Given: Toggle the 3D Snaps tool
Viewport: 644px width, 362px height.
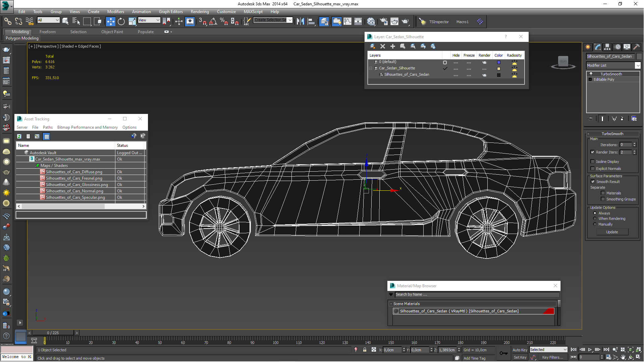Looking at the screenshot, I should [203, 21].
